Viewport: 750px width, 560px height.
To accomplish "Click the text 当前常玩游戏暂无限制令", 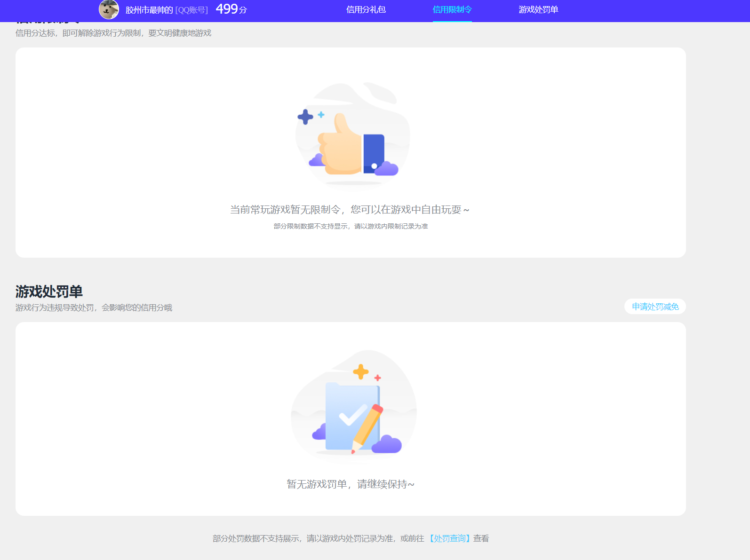I will click(285, 210).
